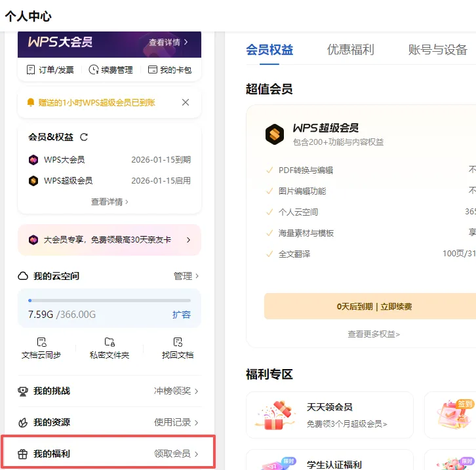Click the 福利专区 section heading
Viewport: 476px width, 470px height.
(x=269, y=374)
